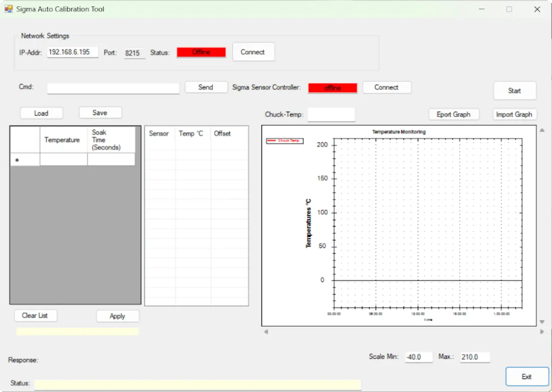Click the Start button
Viewport: 552px width, 392px height.
coord(514,91)
